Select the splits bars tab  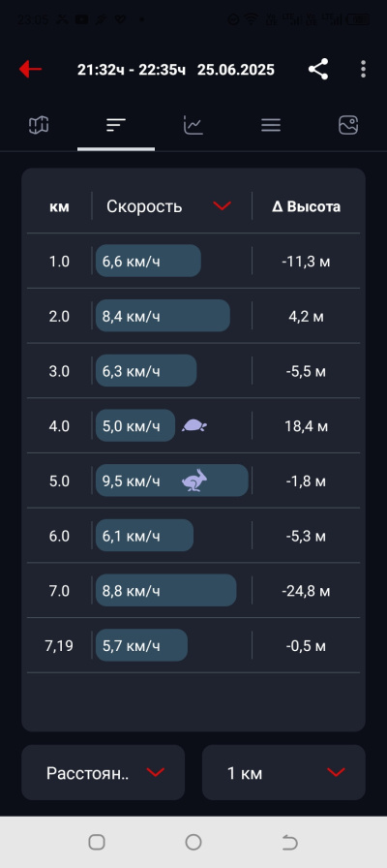point(116,125)
